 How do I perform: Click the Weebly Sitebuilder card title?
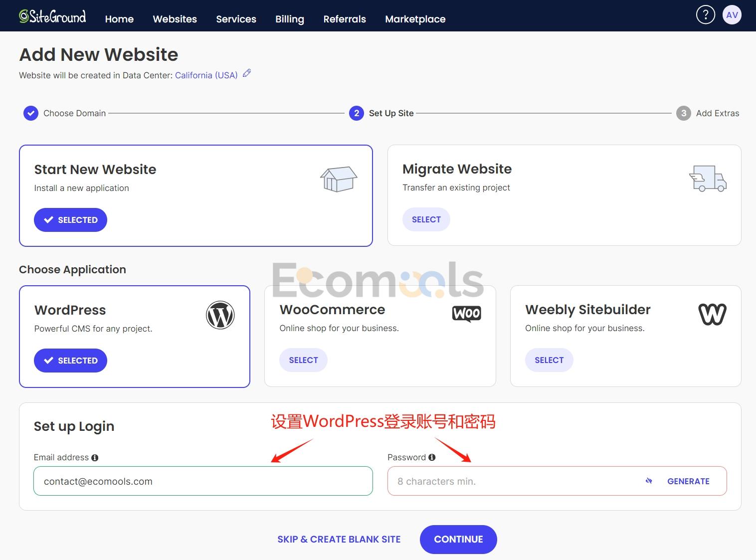coord(588,310)
